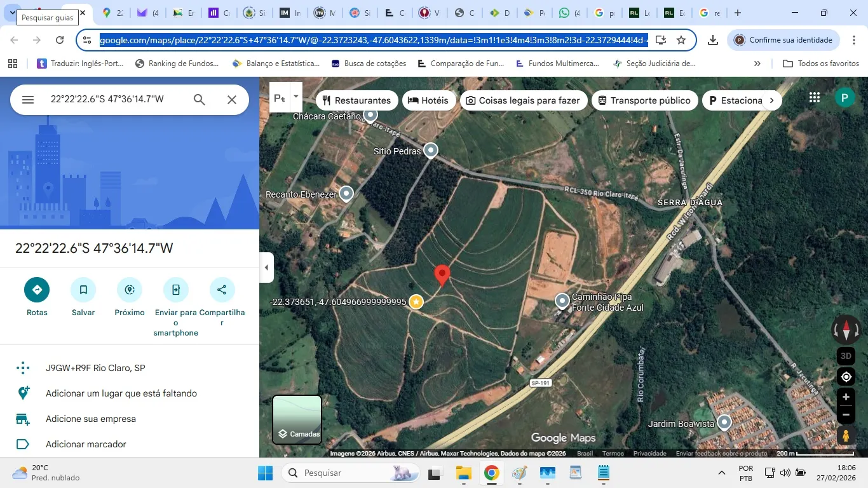Viewport: 868px width, 488px height.
Task: Collapse the side panel arrow
Action: click(266, 268)
